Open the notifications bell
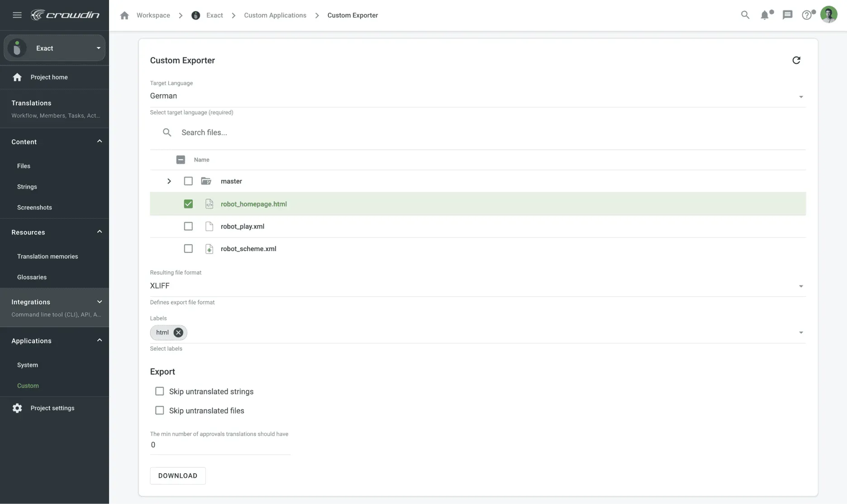Image resolution: width=847 pixels, height=504 pixels. pyautogui.click(x=765, y=15)
